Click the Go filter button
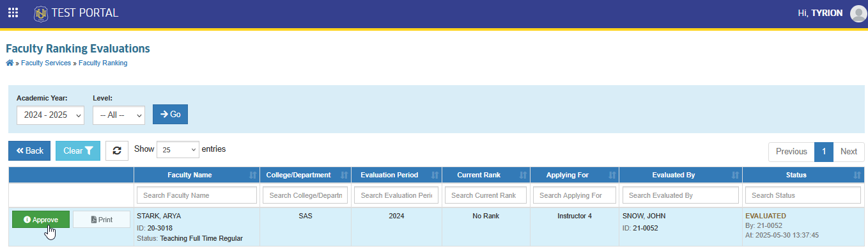 (x=170, y=114)
